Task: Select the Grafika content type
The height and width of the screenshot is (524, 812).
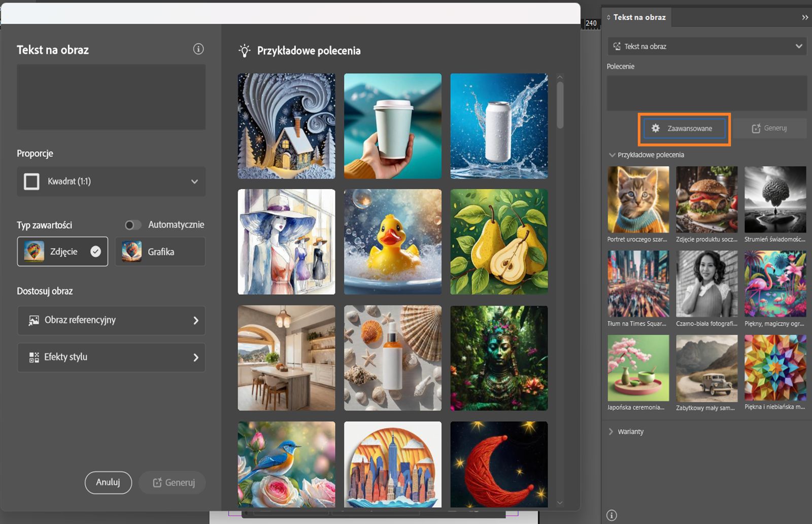Action: click(x=160, y=252)
